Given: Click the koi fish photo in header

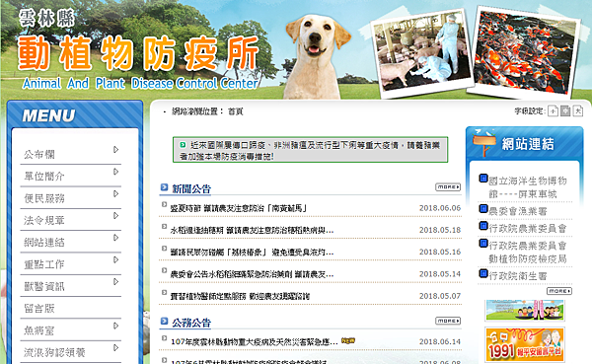Looking at the screenshot, I should (524, 52).
